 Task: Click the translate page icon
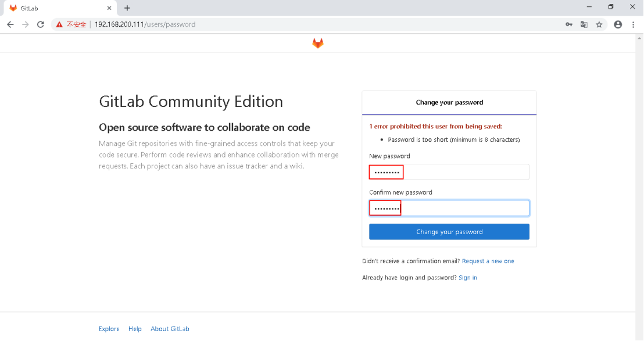[584, 24]
